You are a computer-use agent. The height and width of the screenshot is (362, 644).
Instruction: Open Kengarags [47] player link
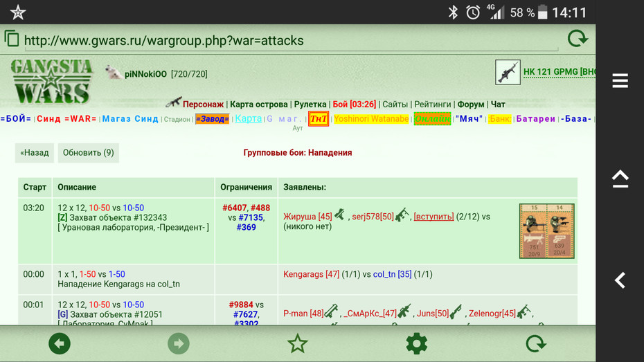(x=312, y=274)
